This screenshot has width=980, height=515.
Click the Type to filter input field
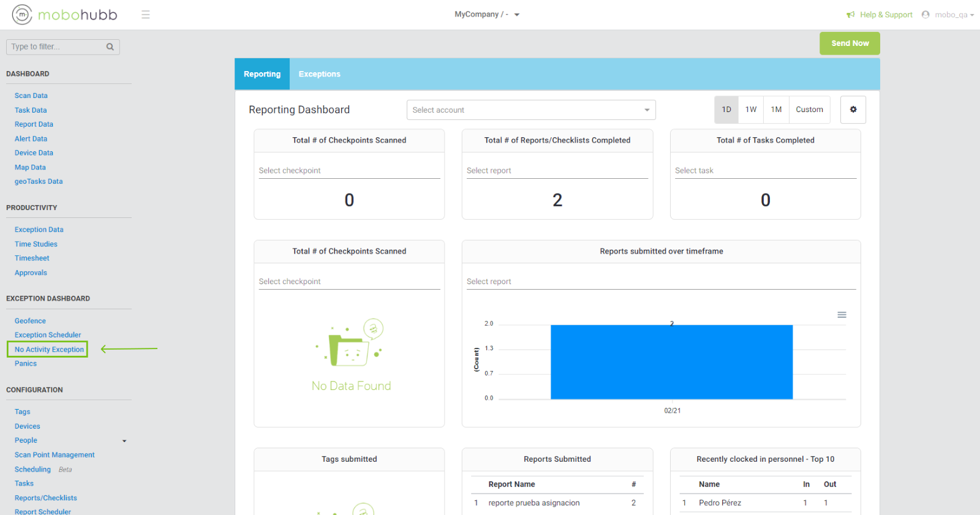[x=56, y=47]
